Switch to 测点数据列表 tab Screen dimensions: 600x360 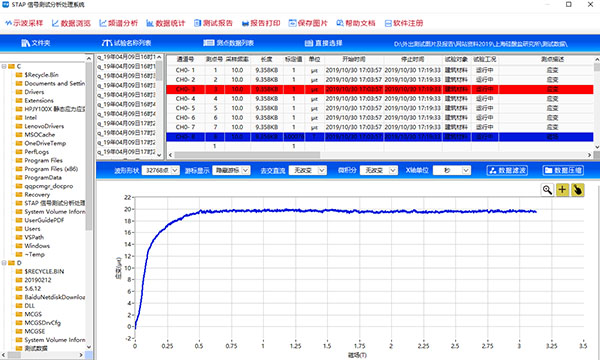pos(228,43)
